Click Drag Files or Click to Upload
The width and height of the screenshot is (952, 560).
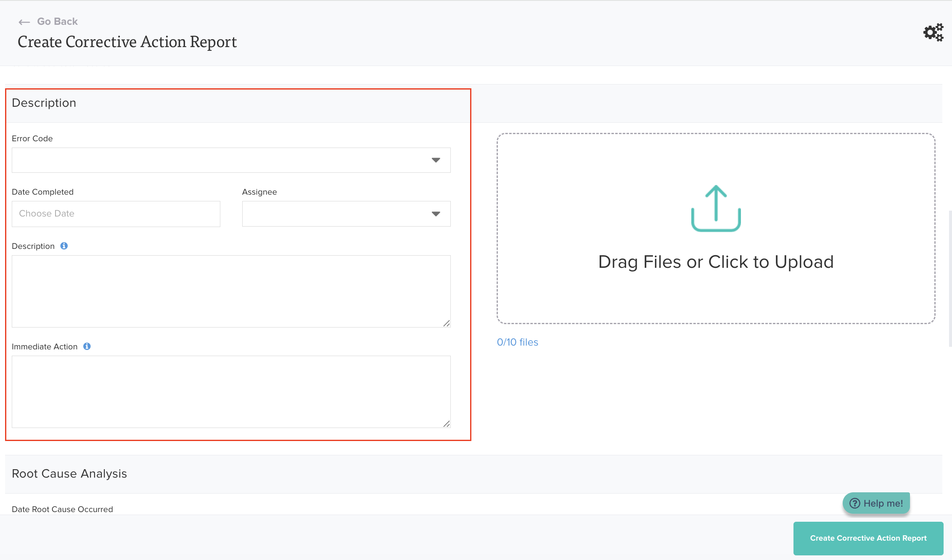716,262
